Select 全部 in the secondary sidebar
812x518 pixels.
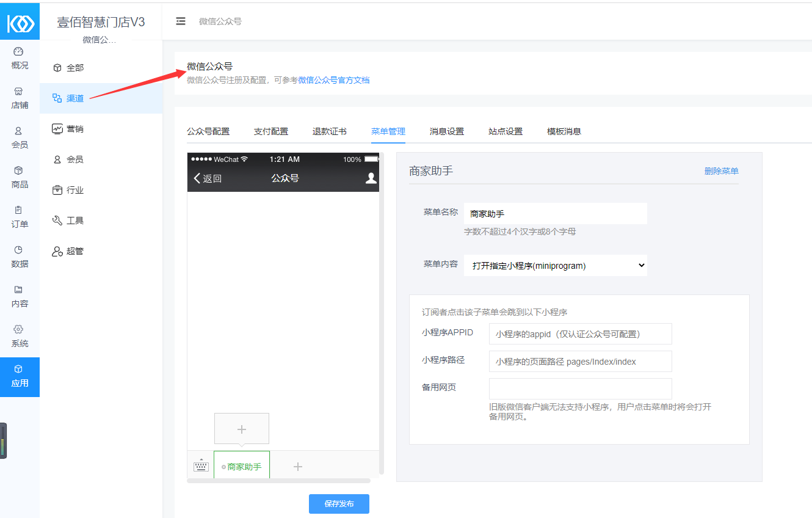pyautogui.click(x=101, y=68)
